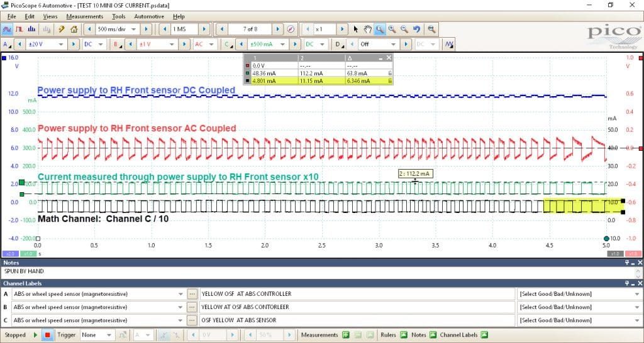Close the Notes panel

coord(640,263)
